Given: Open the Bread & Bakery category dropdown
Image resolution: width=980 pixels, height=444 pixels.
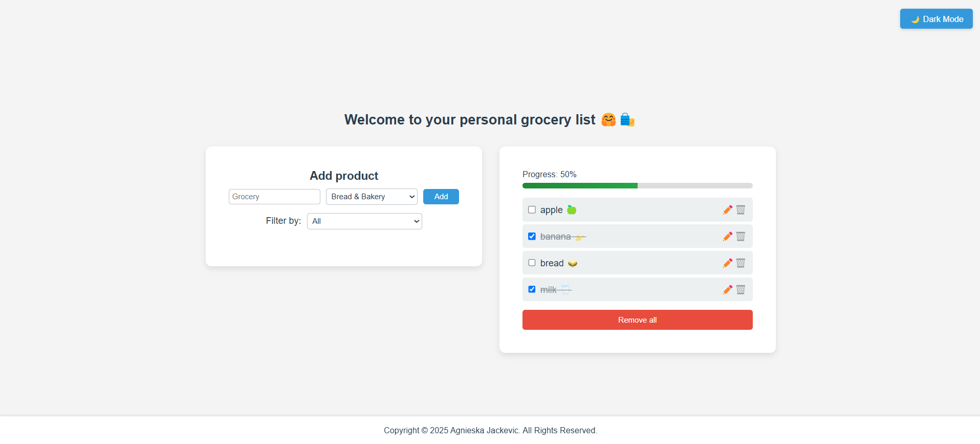Looking at the screenshot, I should pyautogui.click(x=372, y=197).
